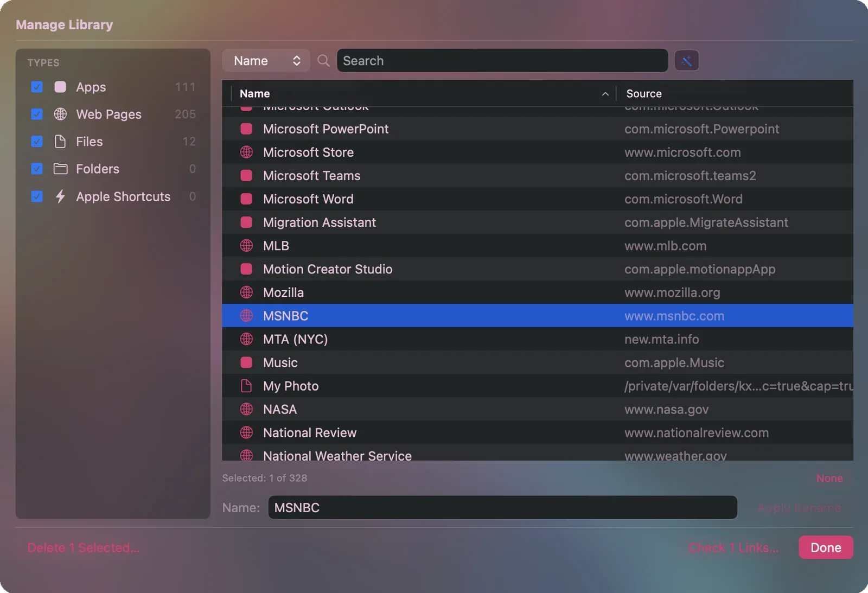Uncheck the Folders type checkbox

point(37,169)
